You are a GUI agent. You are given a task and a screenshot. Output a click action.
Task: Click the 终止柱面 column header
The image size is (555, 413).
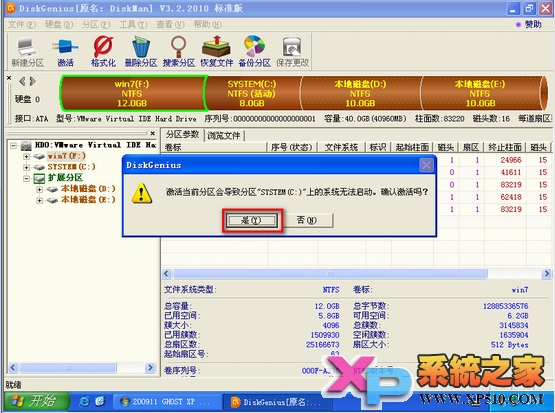[x=505, y=147]
